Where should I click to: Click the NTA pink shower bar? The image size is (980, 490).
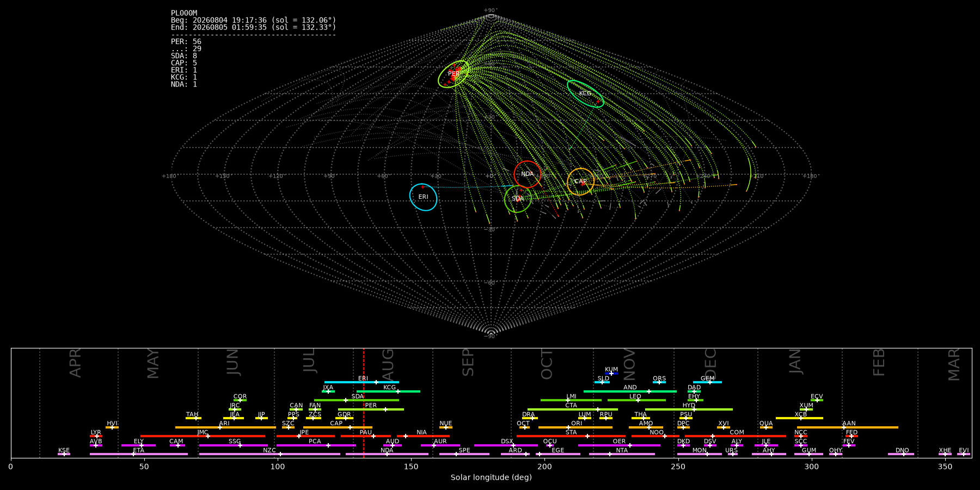[622, 454]
